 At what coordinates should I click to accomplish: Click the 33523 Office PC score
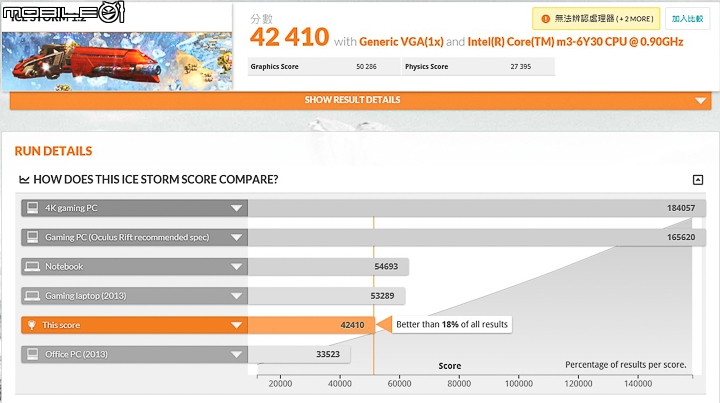(328, 354)
